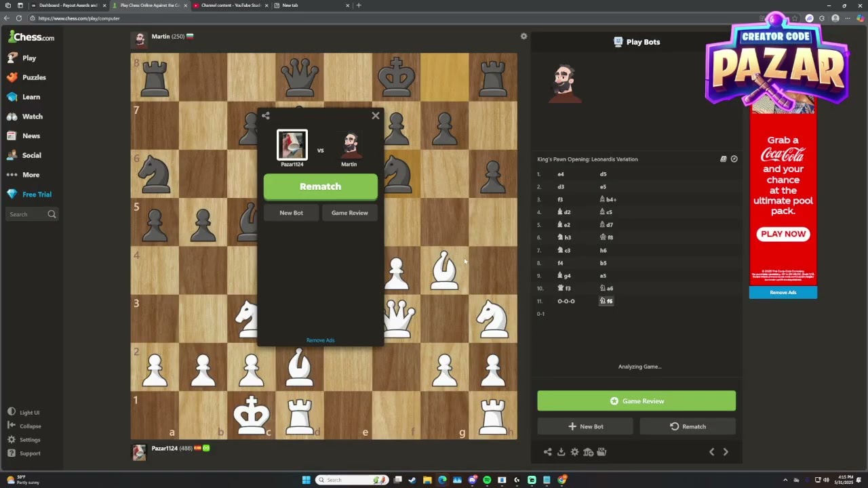868x488 pixels.
Task: Open the Windows Start menu
Action: point(306,480)
